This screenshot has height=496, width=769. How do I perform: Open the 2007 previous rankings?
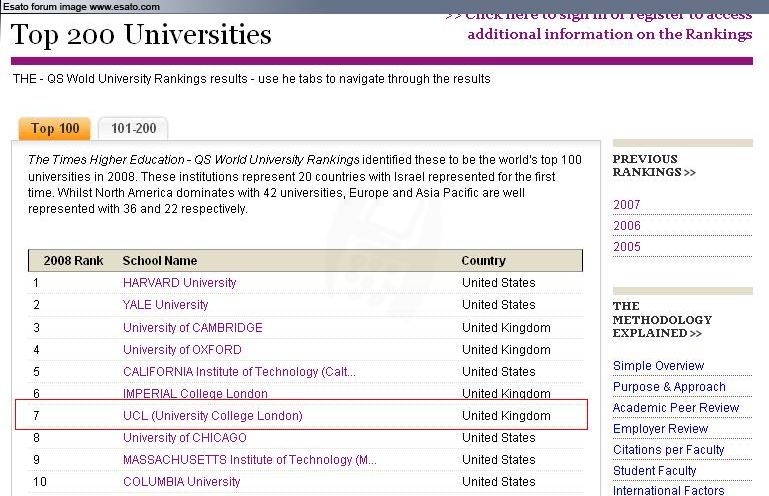[x=627, y=205]
